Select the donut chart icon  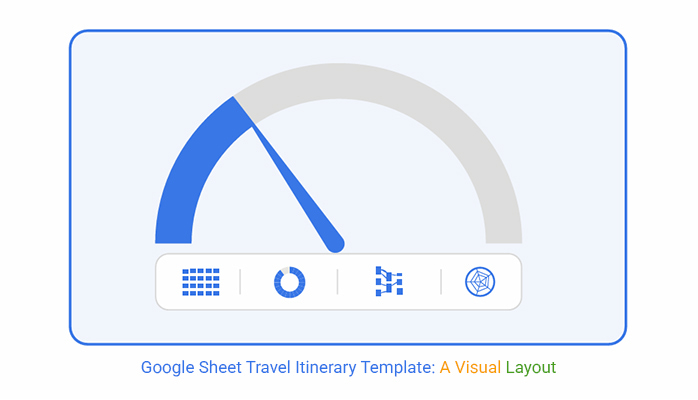[289, 282]
